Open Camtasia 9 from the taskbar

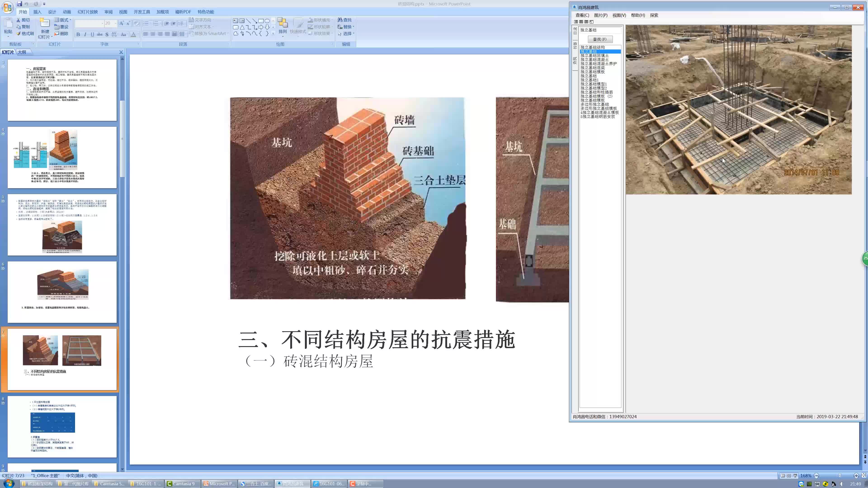[x=182, y=483]
